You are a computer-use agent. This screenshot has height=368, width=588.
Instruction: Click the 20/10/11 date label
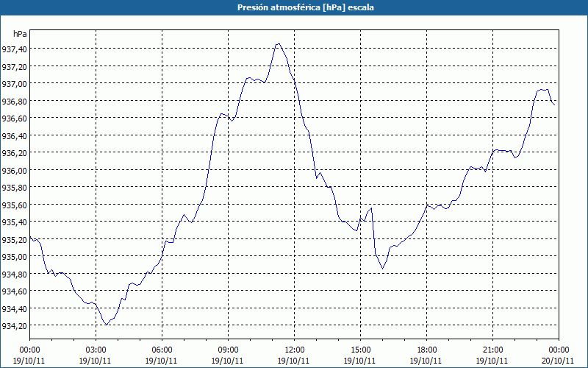(559, 361)
